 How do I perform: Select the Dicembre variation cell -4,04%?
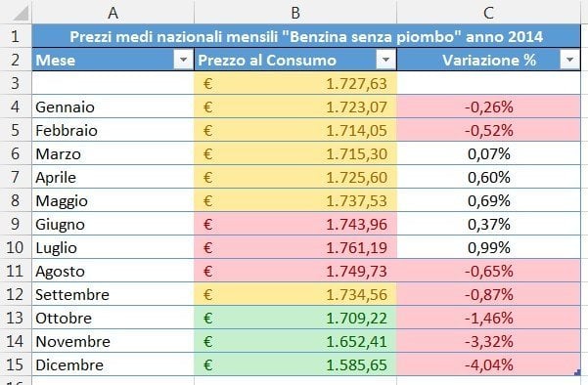[x=488, y=364]
